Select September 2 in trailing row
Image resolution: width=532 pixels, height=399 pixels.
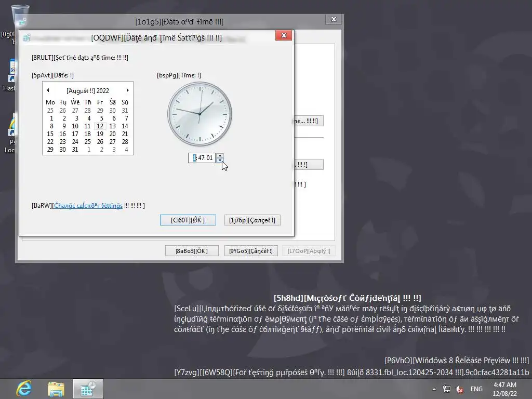(101, 150)
